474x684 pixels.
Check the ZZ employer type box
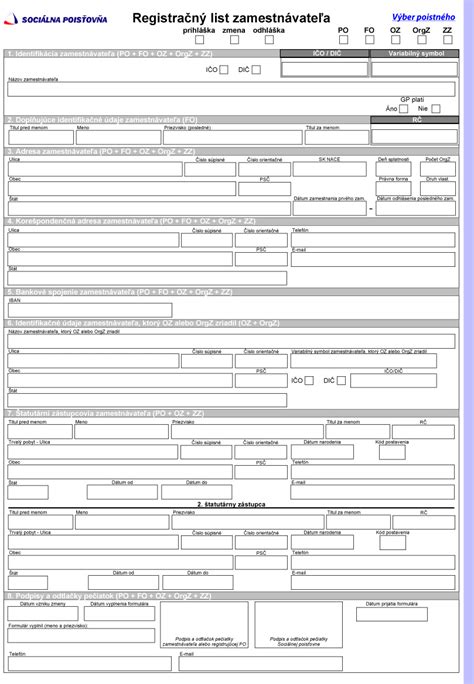click(448, 40)
